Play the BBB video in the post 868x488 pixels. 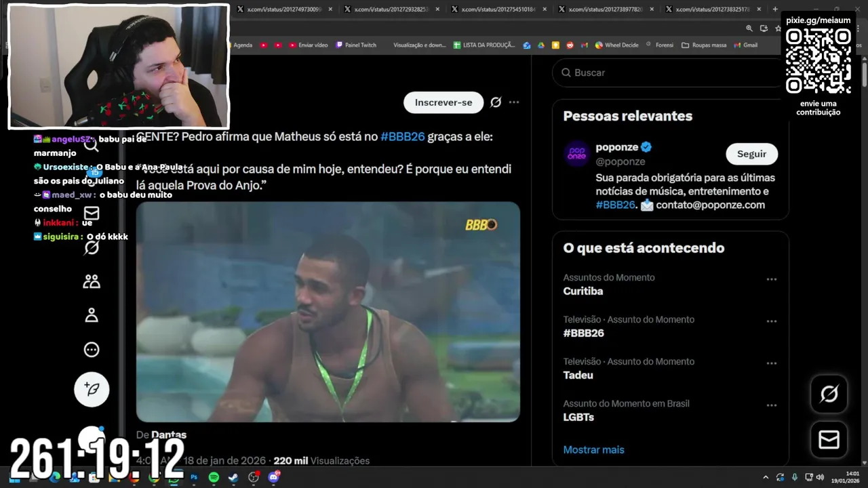tap(328, 312)
